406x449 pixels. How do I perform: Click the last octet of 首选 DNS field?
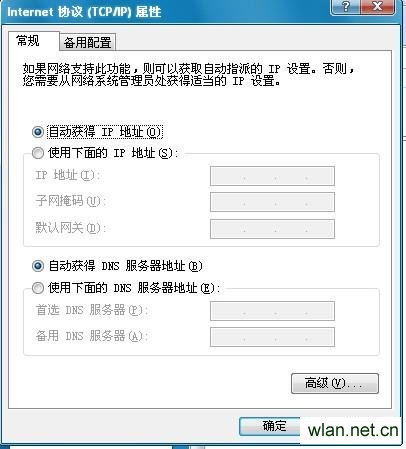coord(320,311)
